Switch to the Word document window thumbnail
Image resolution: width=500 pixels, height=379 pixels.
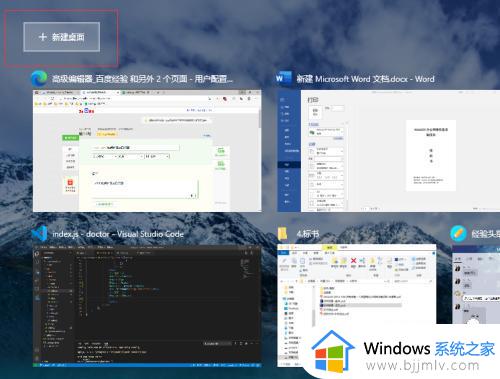coord(389,150)
